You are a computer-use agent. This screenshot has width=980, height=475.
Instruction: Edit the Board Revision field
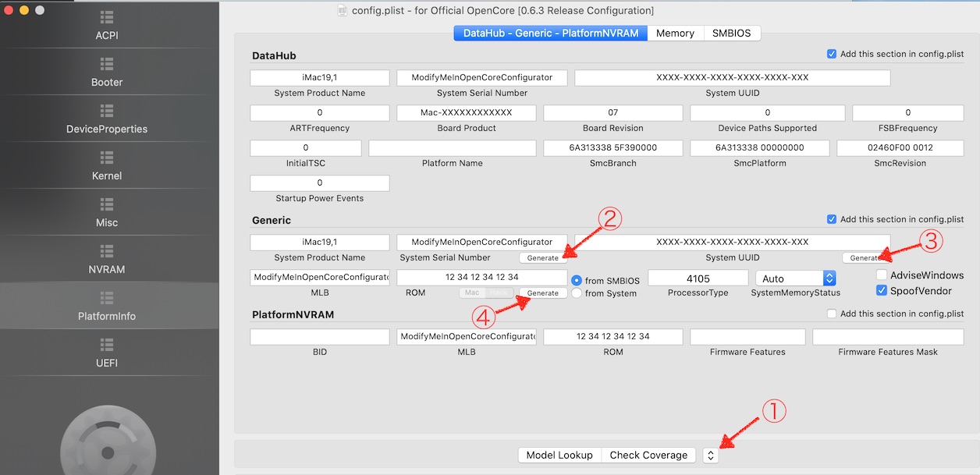pos(613,113)
